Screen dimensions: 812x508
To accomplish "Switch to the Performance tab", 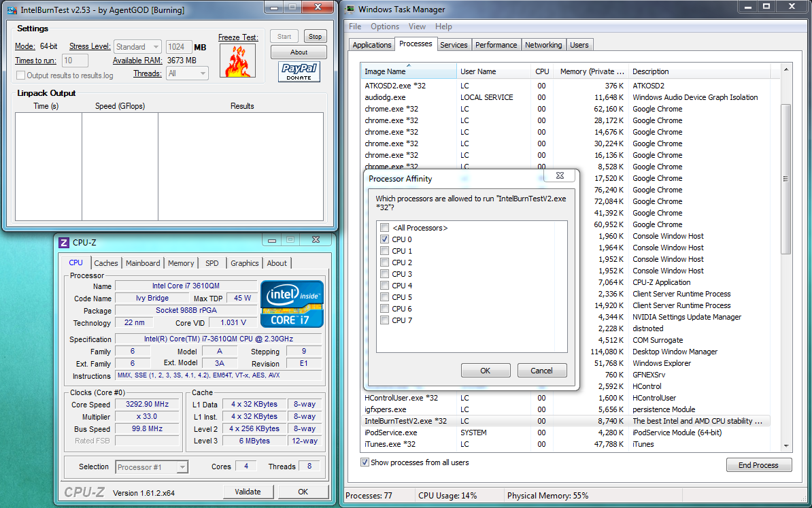I will tap(496, 45).
